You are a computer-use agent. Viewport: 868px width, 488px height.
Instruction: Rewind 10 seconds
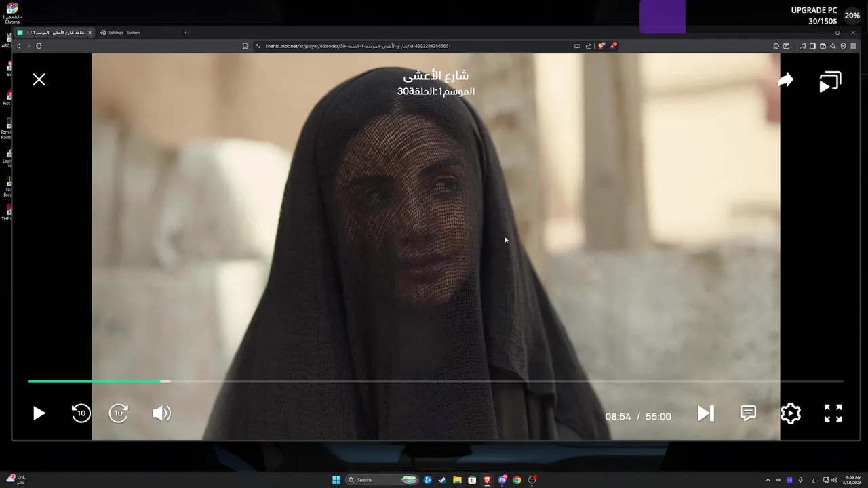(81, 413)
